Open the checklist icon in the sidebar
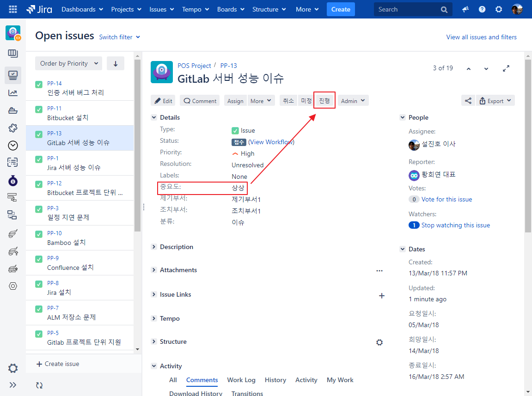This screenshot has width=532, height=396. click(13, 162)
